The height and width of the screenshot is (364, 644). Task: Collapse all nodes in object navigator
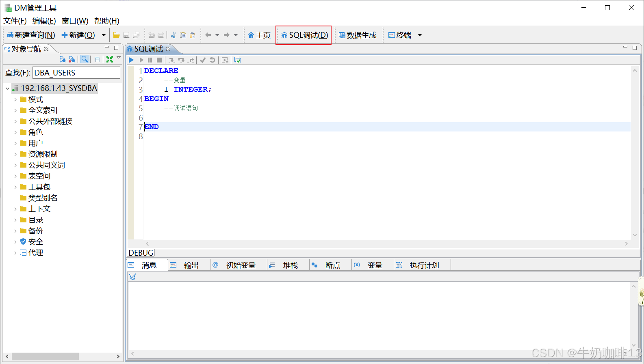click(98, 60)
